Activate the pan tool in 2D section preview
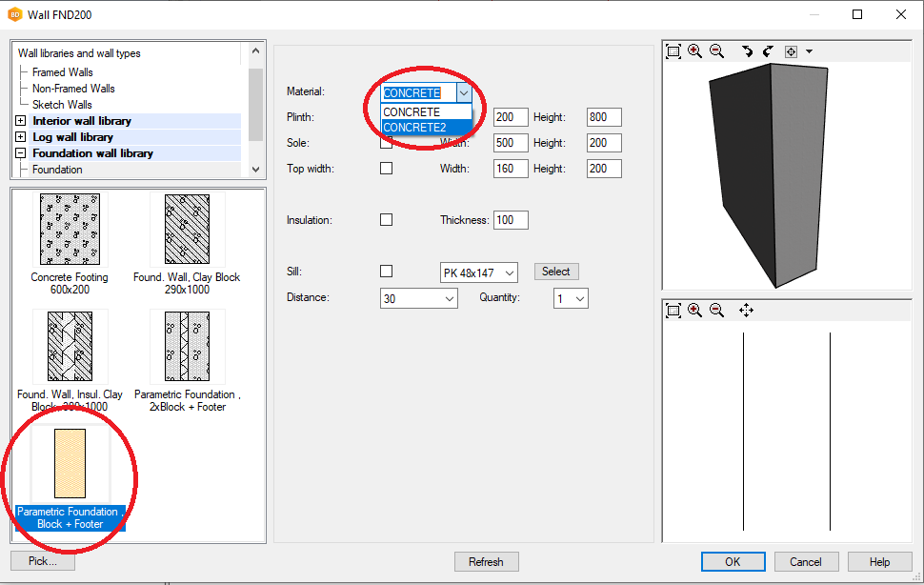The height and width of the screenshot is (585, 924). coord(746,311)
